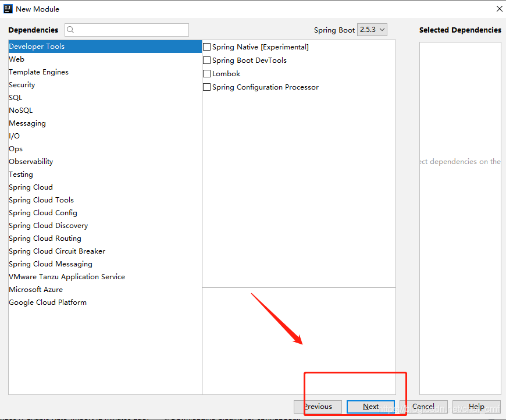The image size is (506, 420).
Task: Proceed with the Next button
Action: coord(370,407)
